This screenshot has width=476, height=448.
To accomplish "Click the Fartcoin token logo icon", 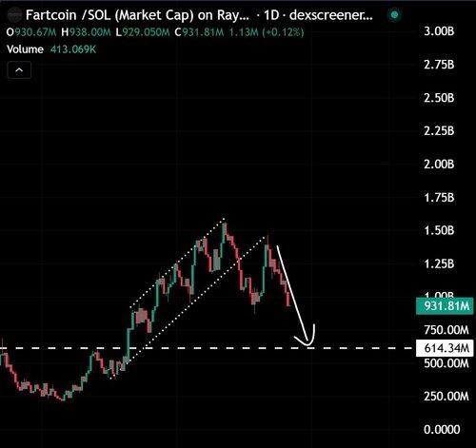I will click(14, 15).
